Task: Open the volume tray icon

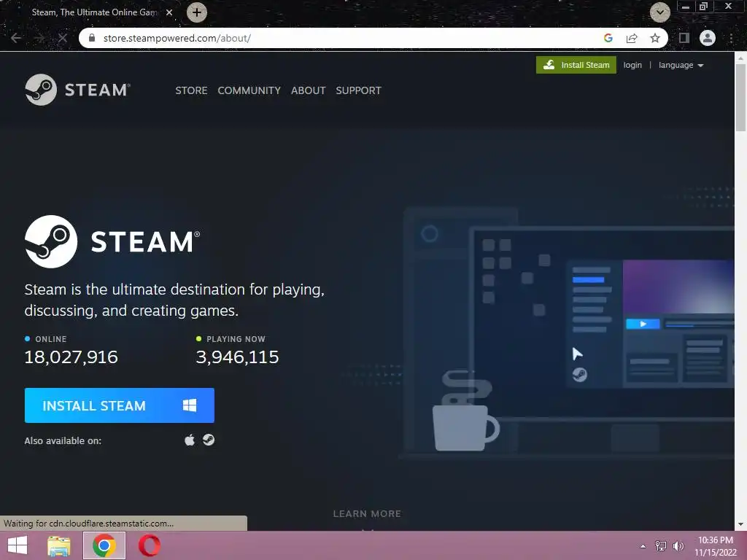Action: coord(678,545)
